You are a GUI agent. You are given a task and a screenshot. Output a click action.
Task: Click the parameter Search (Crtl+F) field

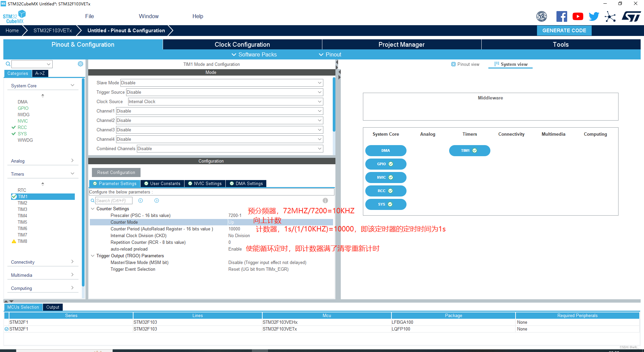click(x=114, y=201)
